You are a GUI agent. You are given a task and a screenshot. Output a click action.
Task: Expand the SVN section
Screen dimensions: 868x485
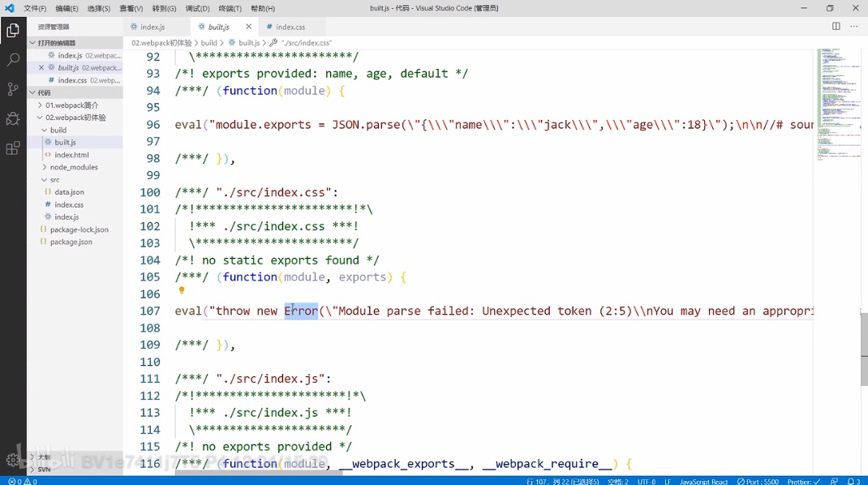click(75, 469)
